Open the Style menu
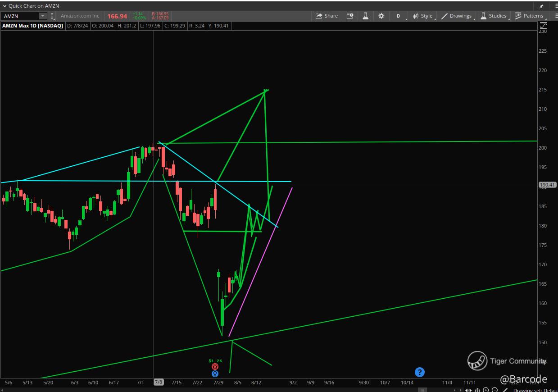The width and height of the screenshot is (558, 392). [423, 16]
